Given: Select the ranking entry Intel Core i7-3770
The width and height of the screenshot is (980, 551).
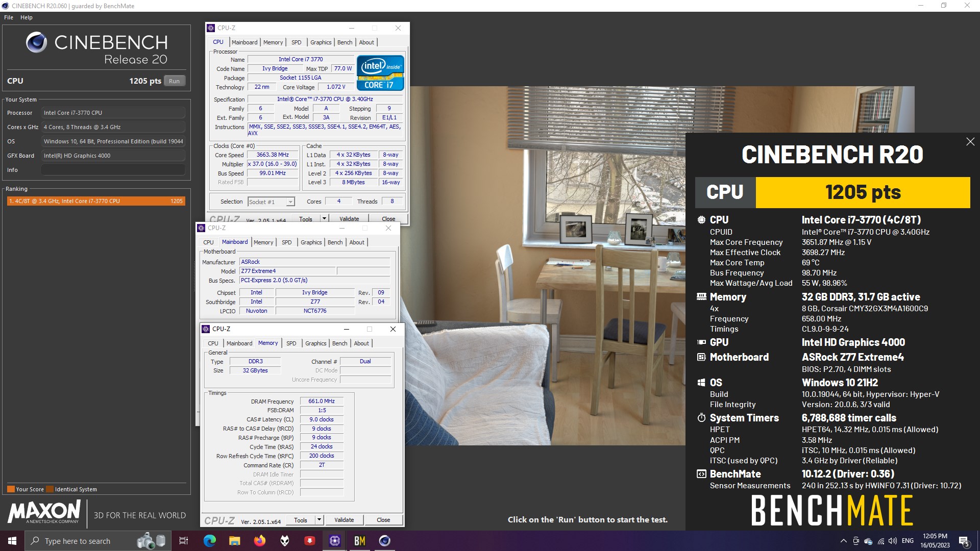Looking at the screenshot, I should [x=96, y=201].
